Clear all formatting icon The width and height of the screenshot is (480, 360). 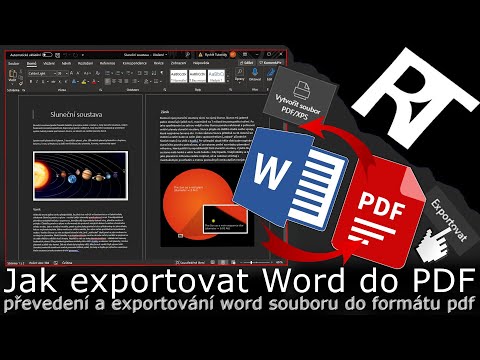click(98, 73)
